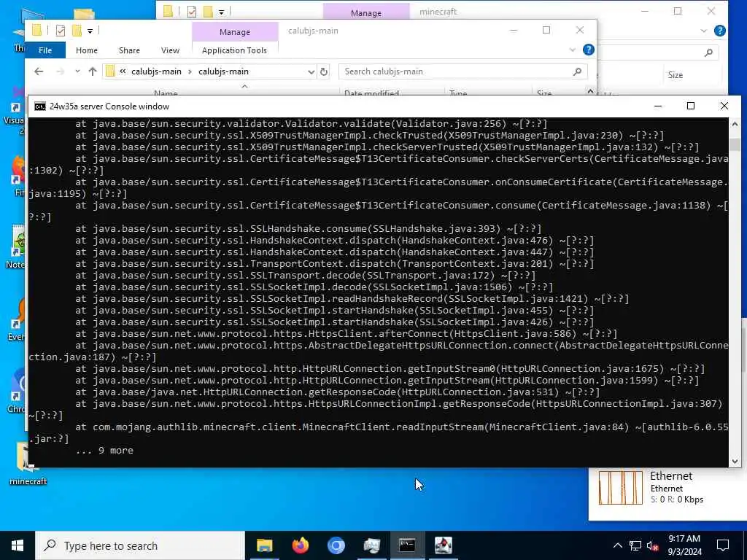Click the HttpsClient.afterConnect stack trace line
Screen dimensions: 747x560
click(x=347, y=334)
